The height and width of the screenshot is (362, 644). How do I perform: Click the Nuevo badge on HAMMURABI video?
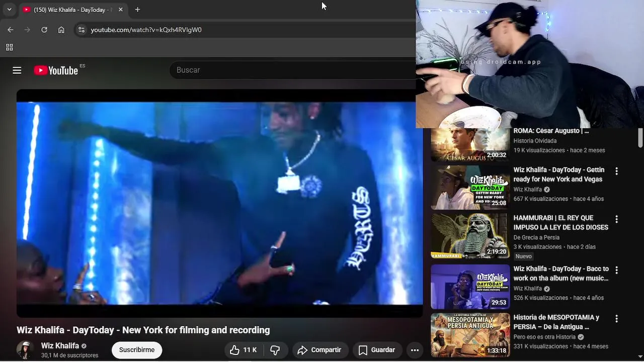click(523, 256)
